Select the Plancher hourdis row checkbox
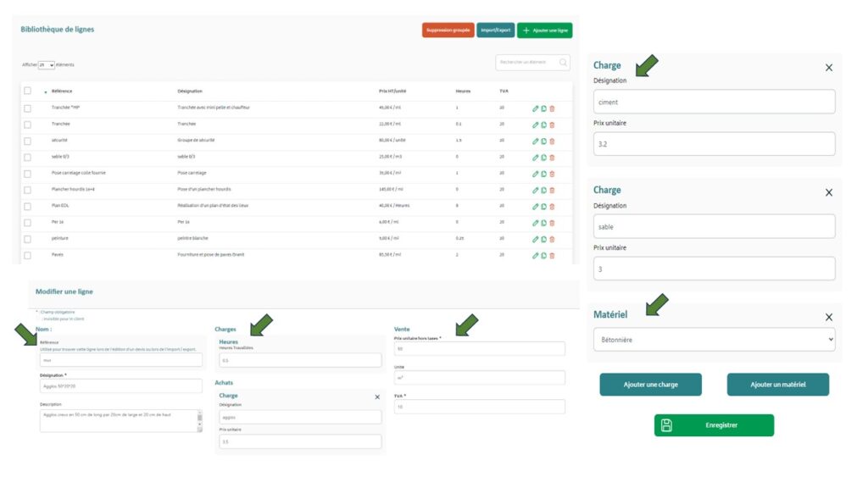The width and height of the screenshot is (868, 488). pos(27,191)
